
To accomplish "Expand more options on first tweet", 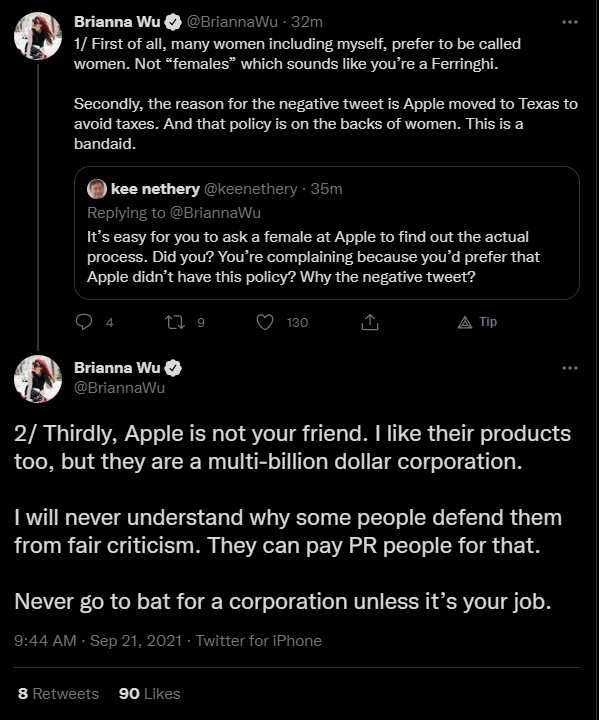I will click(x=570, y=22).
